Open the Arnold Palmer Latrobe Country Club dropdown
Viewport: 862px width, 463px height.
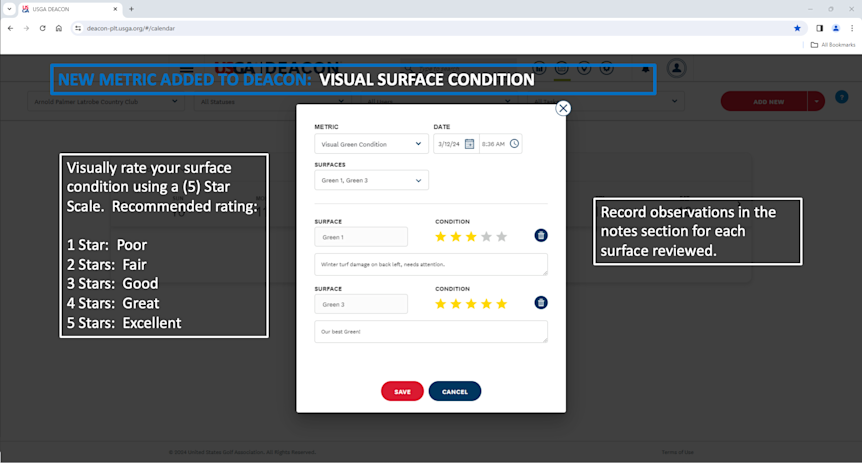106,102
